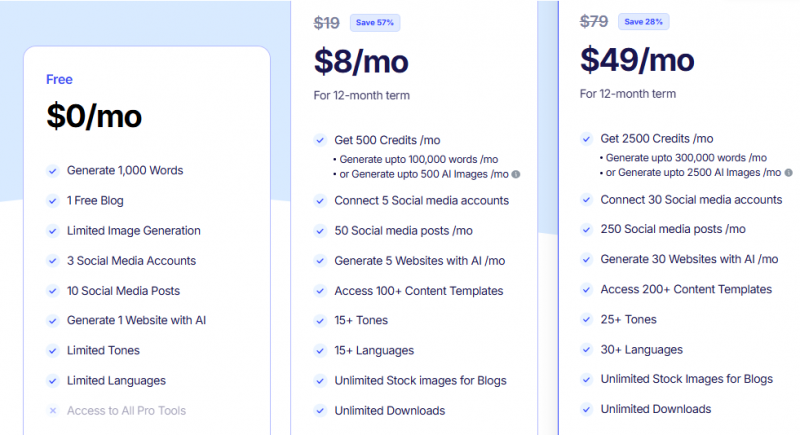Click Access 200+ Content Templates feature
This screenshot has width=800, height=435.
coord(686,289)
